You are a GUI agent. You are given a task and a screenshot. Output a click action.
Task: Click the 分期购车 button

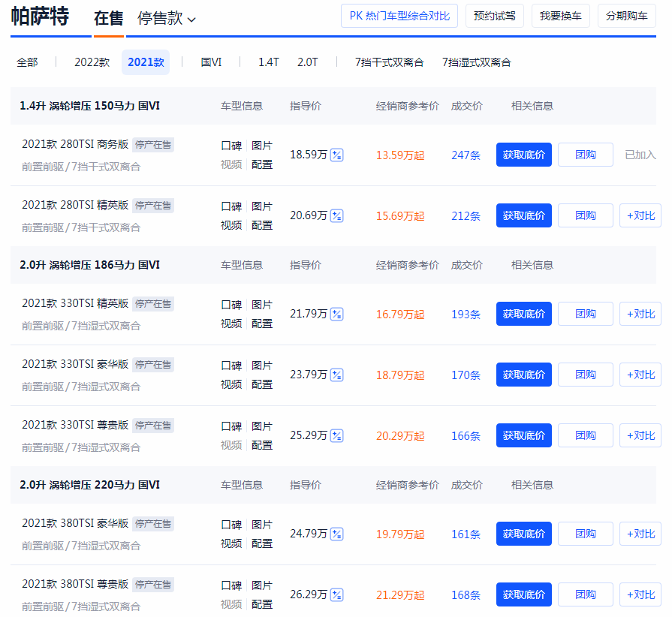(626, 16)
